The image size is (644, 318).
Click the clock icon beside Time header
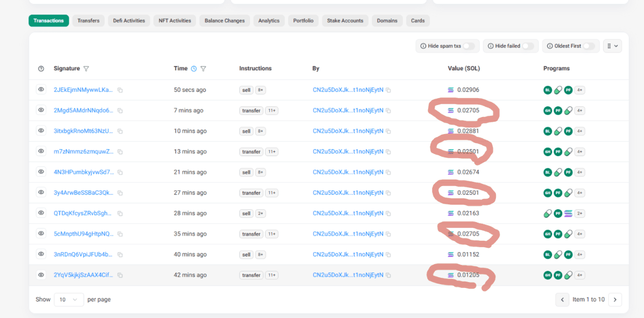[194, 69]
